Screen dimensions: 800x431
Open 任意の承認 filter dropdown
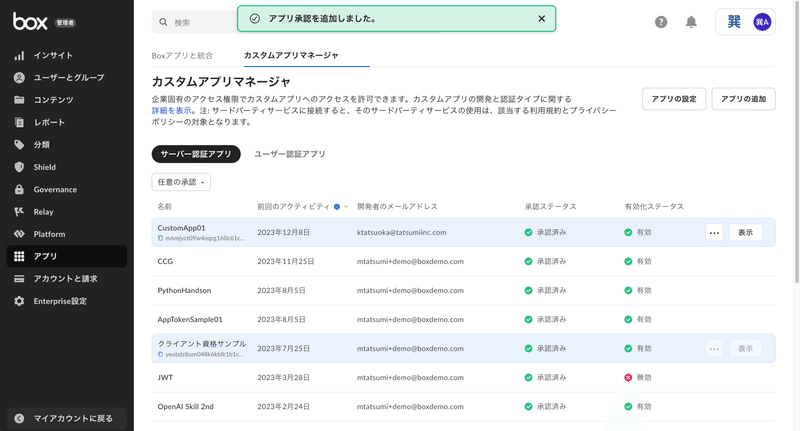(181, 182)
